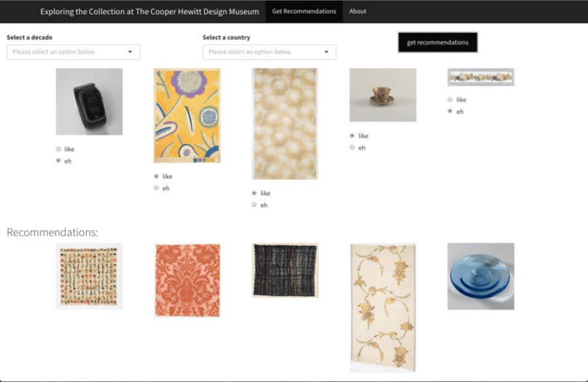Open the orange damask recommendation image
588x382 pixels.
[x=187, y=281]
